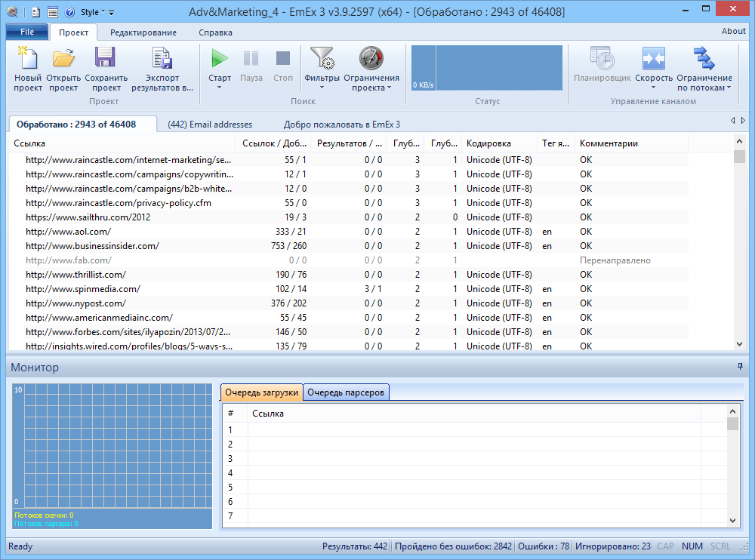Expand Ограничения проекта dropdown arrow
The height and width of the screenshot is (560, 755).
pyautogui.click(x=389, y=88)
